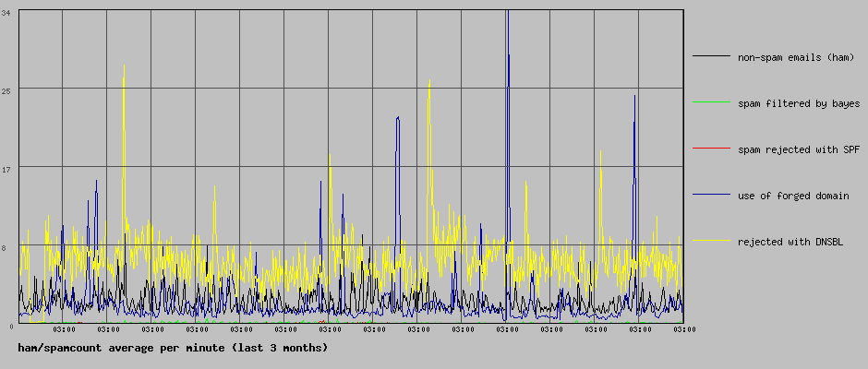This screenshot has height=369, width=868.
Task: Click the last 03:00 x-axis label at the chart's right edge
Action: click(683, 329)
